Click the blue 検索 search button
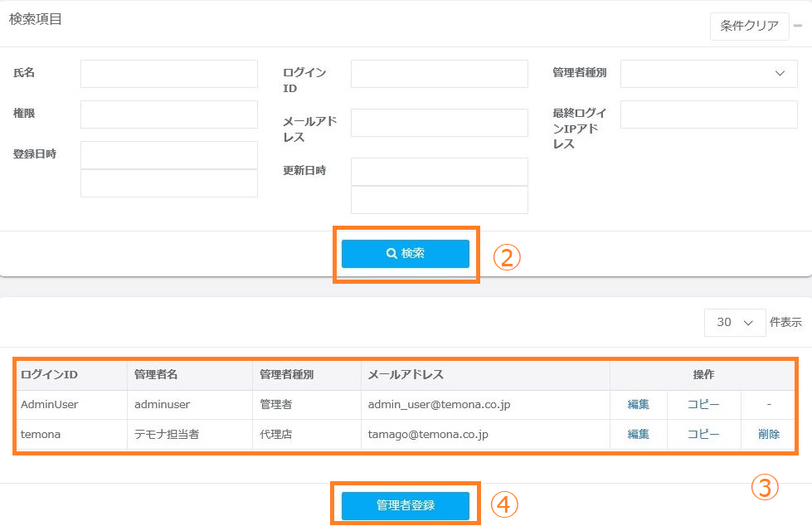Image resolution: width=812 pixels, height=526 pixels. point(406,254)
